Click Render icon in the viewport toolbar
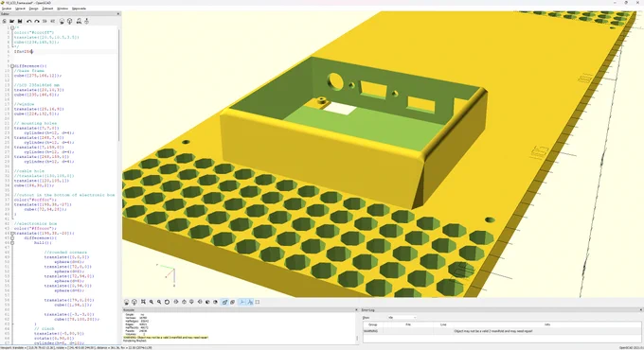This screenshot has width=644, height=350. point(134,302)
